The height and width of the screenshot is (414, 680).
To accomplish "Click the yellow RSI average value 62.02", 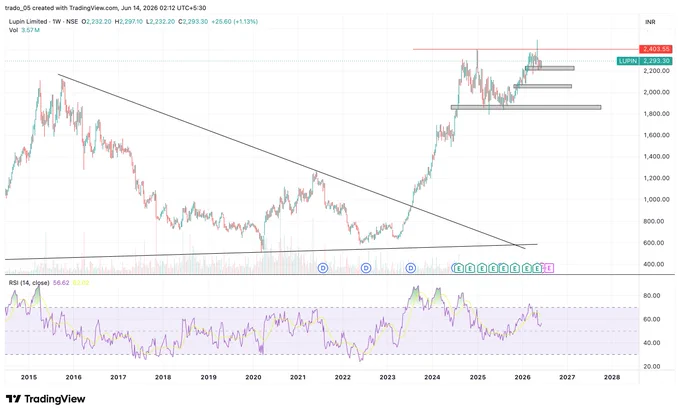I will (x=81, y=283).
